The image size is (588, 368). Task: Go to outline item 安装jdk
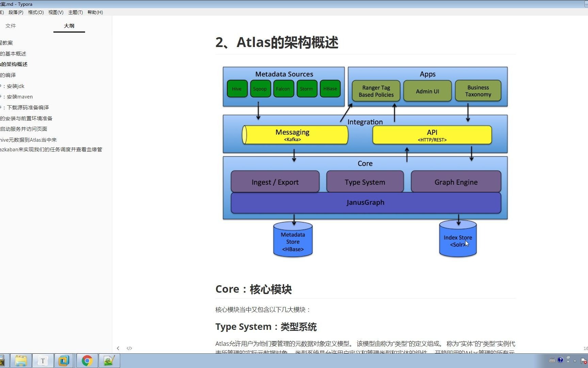pos(12,86)
